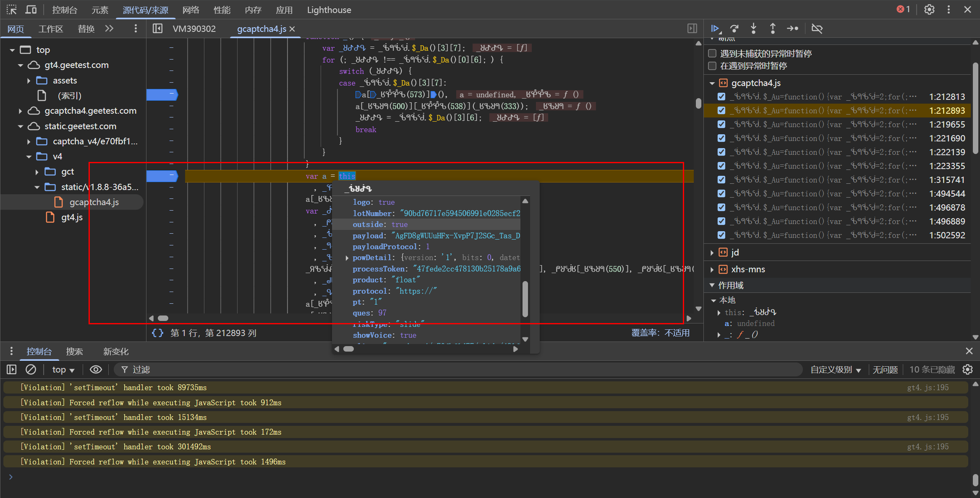The image size is (980, 498).
Task: Open the Lighthouse panel tab
Action: point(329,10)
